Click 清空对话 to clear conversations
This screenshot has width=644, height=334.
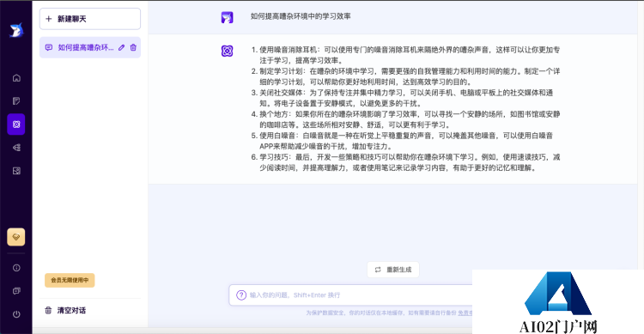tap(66, 310)
